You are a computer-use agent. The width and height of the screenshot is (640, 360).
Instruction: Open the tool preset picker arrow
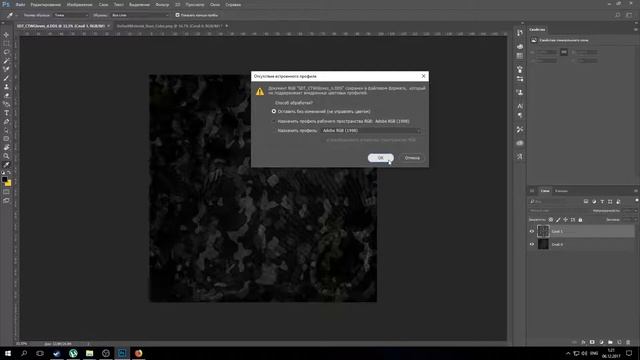coord(17,15)
